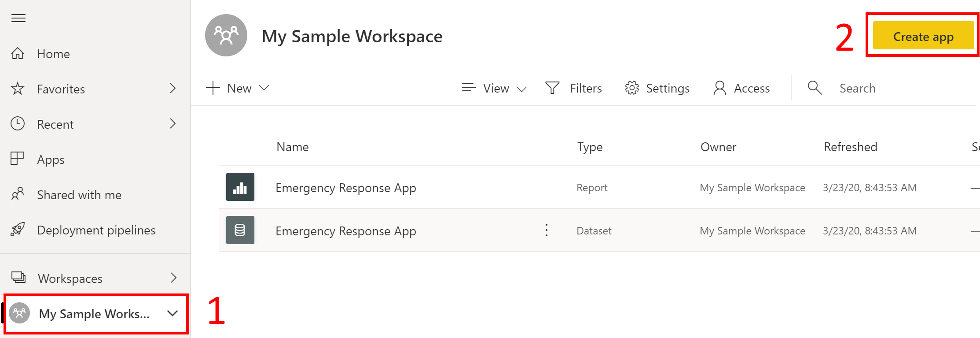Toggle the hamburger navigation menu
Screen dimensions: 980x338
pyautogui.click(x=18, y=18)
